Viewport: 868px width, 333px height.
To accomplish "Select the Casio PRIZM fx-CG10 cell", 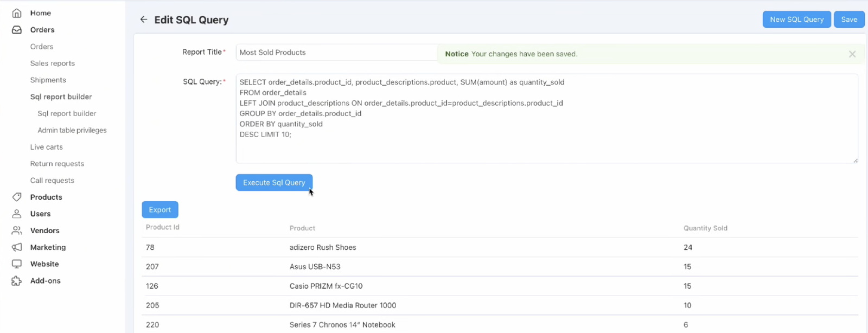I will tap(326, 286).
